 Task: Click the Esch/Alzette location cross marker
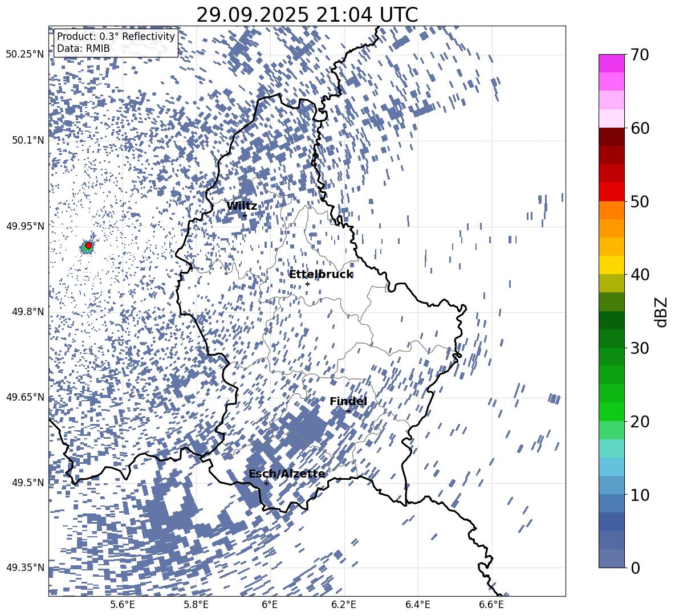[x=266, y=483]
